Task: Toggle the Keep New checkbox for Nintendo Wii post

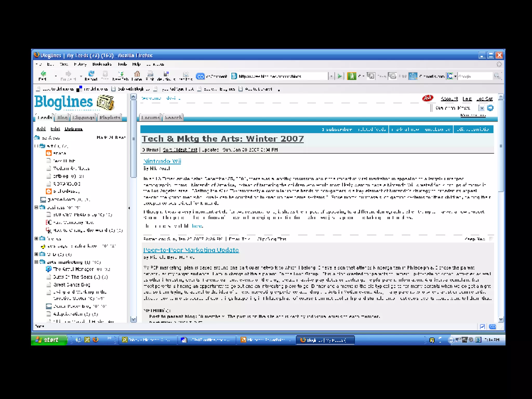Action: click(x=491, y=239)
